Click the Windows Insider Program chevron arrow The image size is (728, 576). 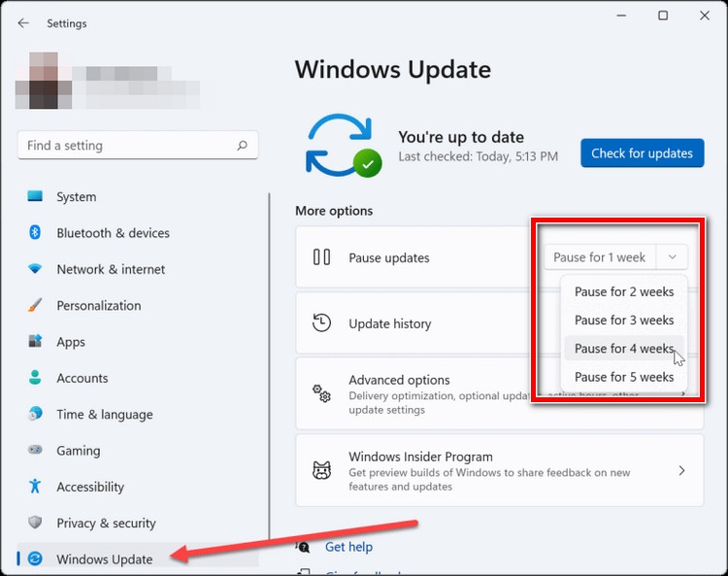coord(681,470)
